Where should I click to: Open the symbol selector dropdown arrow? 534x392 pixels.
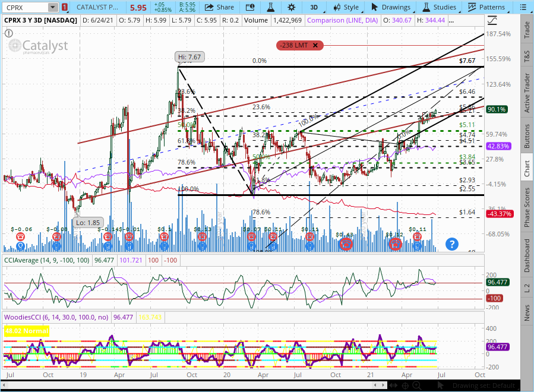tap(53, 7)
